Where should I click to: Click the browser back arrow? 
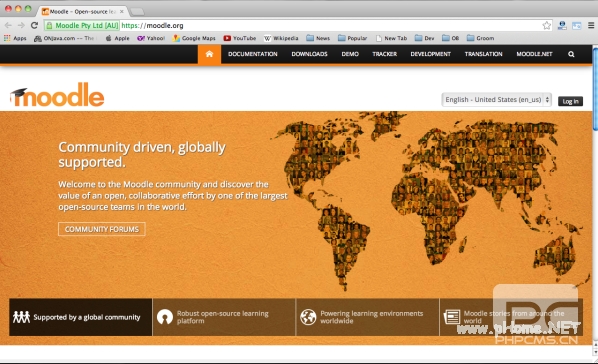(8, 25)
